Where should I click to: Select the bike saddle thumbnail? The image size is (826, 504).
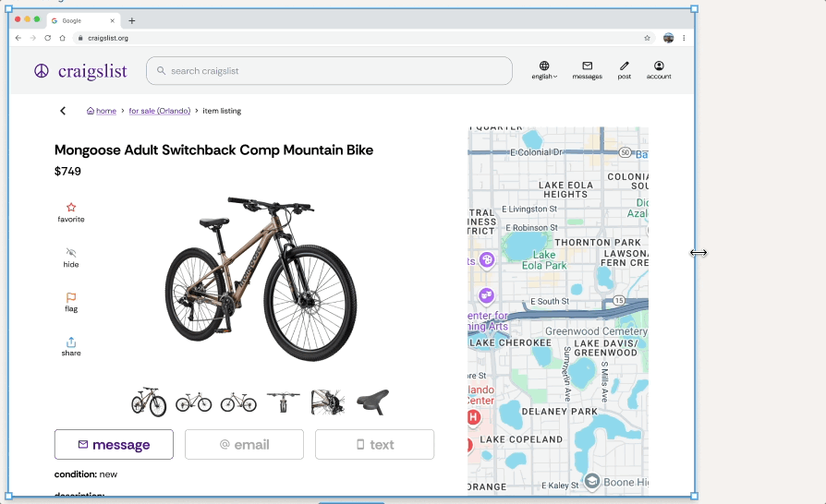373,402
